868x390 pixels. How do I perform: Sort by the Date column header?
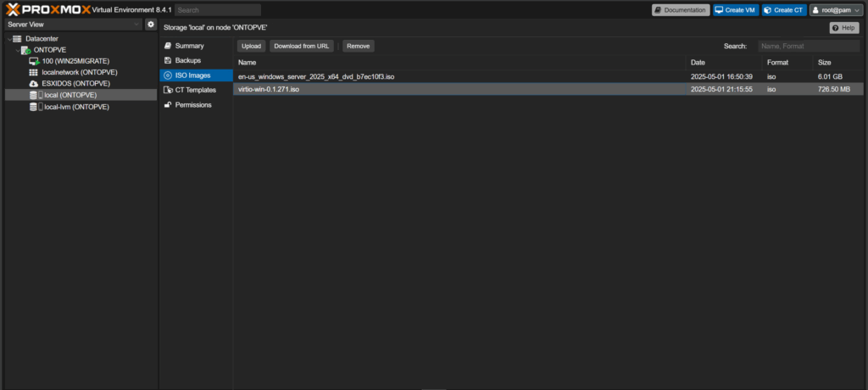724,63
